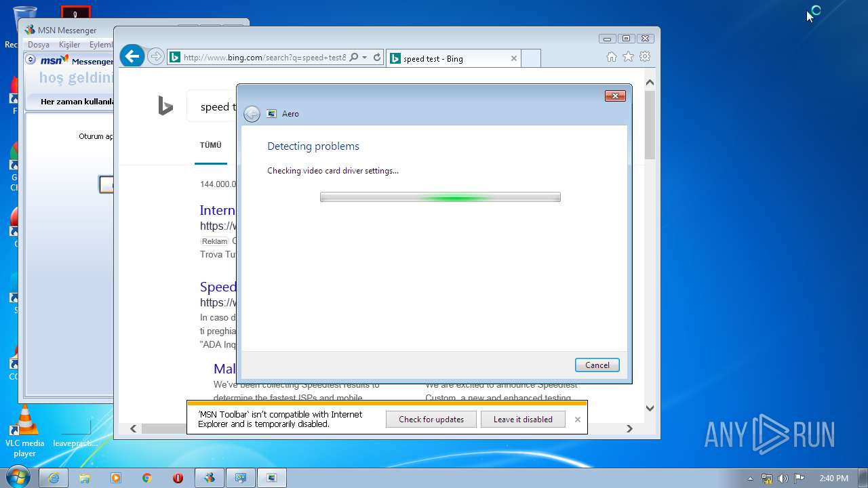This screenshot has width=868, height=488.
Task: Click the Bing search box with 'speed t'
Action: (212, 106)
